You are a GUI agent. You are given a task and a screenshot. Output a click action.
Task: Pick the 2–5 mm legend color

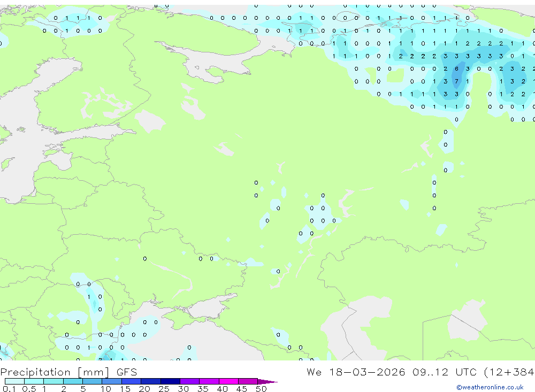point(73,381)
